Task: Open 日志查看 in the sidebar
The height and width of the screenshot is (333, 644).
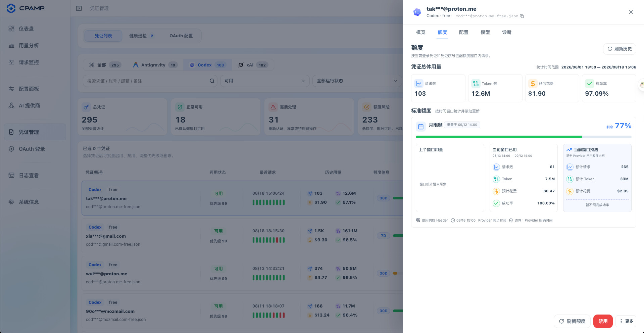Action: tap(35, 176)
